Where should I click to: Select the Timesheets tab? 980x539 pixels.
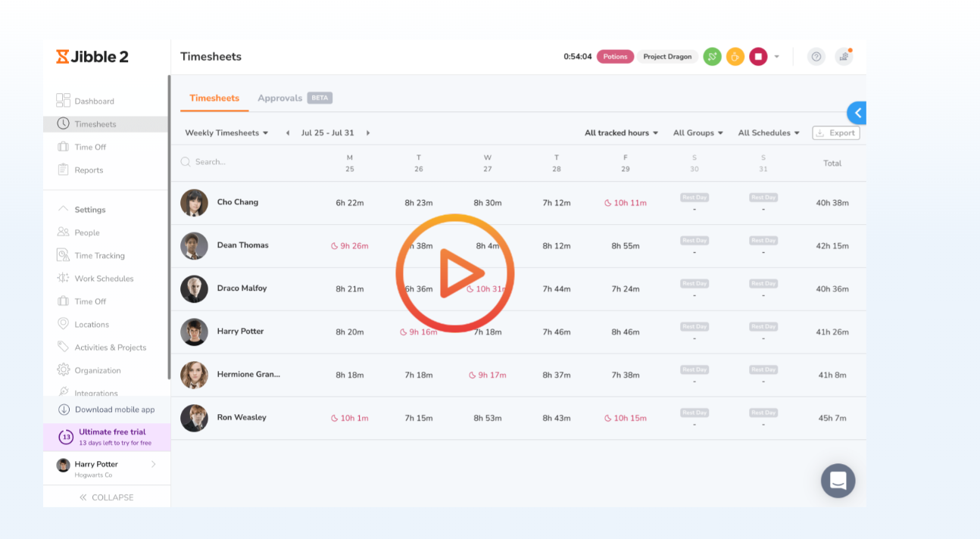pyautogui.click(x=214, y=98)
